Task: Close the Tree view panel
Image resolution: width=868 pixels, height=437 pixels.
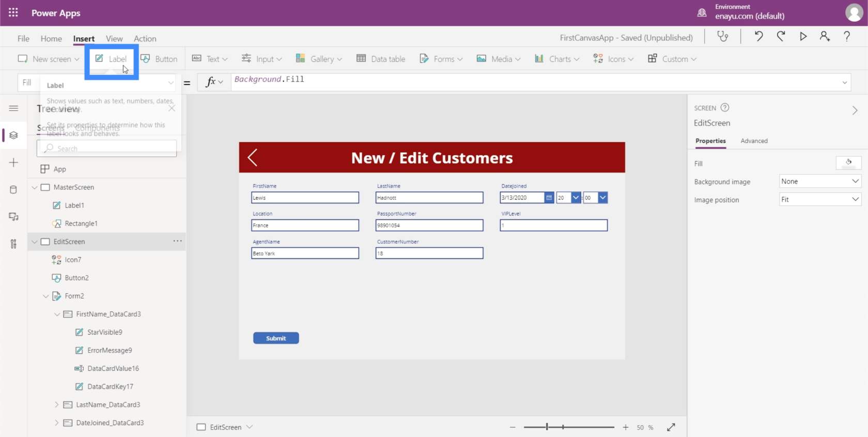Action: (x=172, y=108)
